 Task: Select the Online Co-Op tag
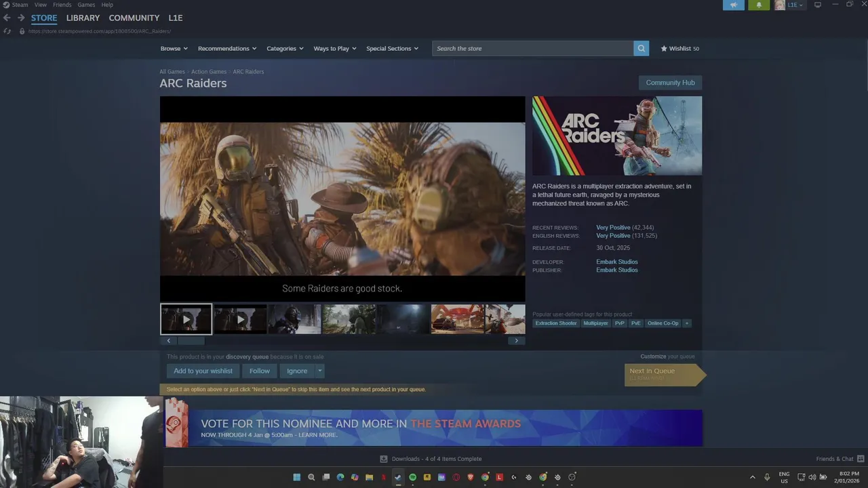pos(663,323)
